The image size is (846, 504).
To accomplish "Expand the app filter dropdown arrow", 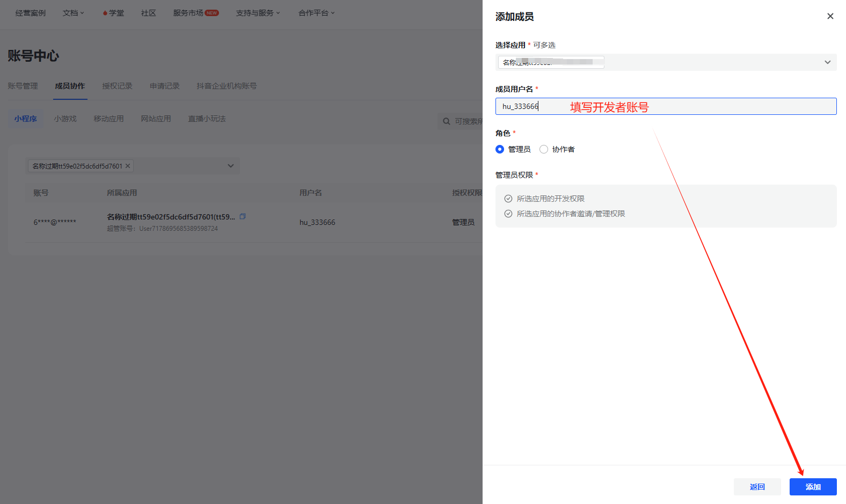I will [x=231, y=166].
